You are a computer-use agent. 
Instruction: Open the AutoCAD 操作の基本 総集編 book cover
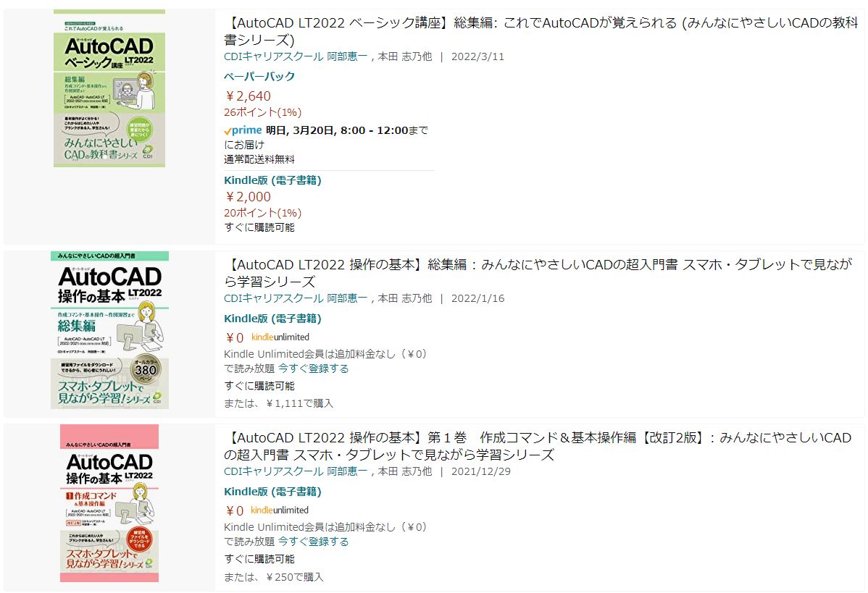109,330
